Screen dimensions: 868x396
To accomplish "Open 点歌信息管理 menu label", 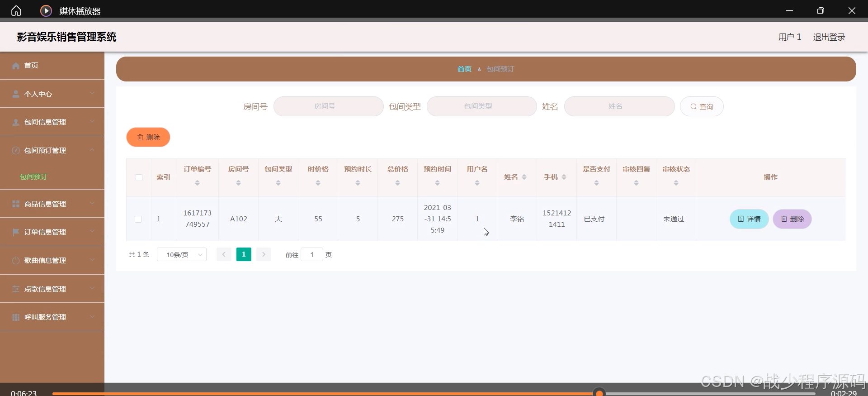I will pos(45,289).
